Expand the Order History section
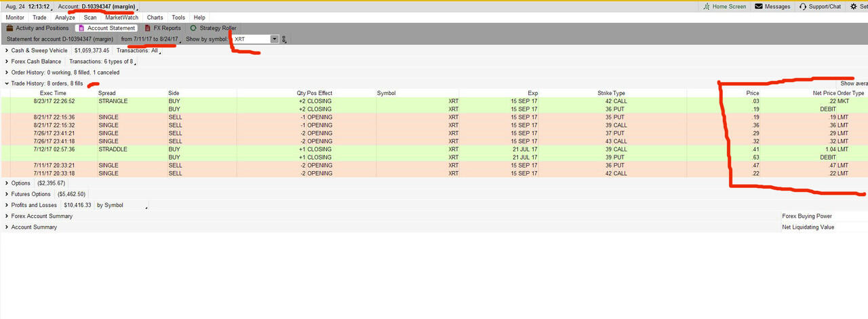The height and width of the screenshot is (319, 868). (x=7, y=72)
